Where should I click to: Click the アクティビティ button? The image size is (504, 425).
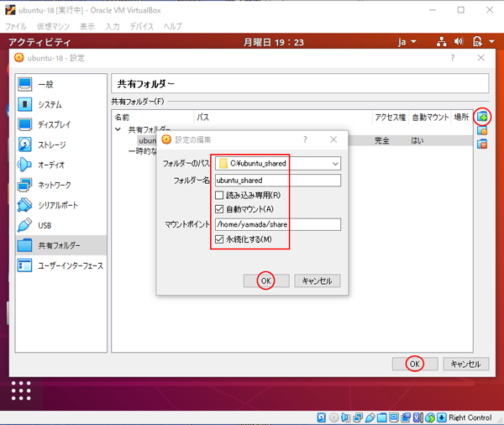39,42
